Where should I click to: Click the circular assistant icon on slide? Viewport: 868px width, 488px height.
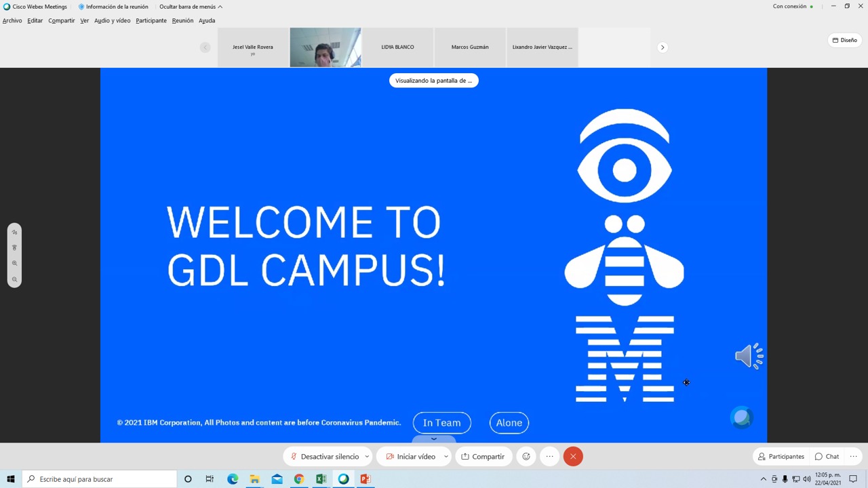point(742,417)
